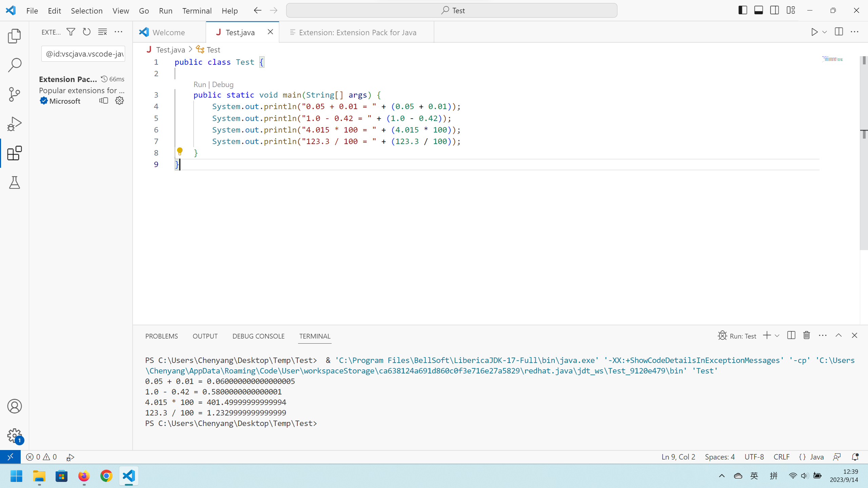The image size is (868, 488).
Task: Open the Testing flask icon view
Action: point(14,183)
